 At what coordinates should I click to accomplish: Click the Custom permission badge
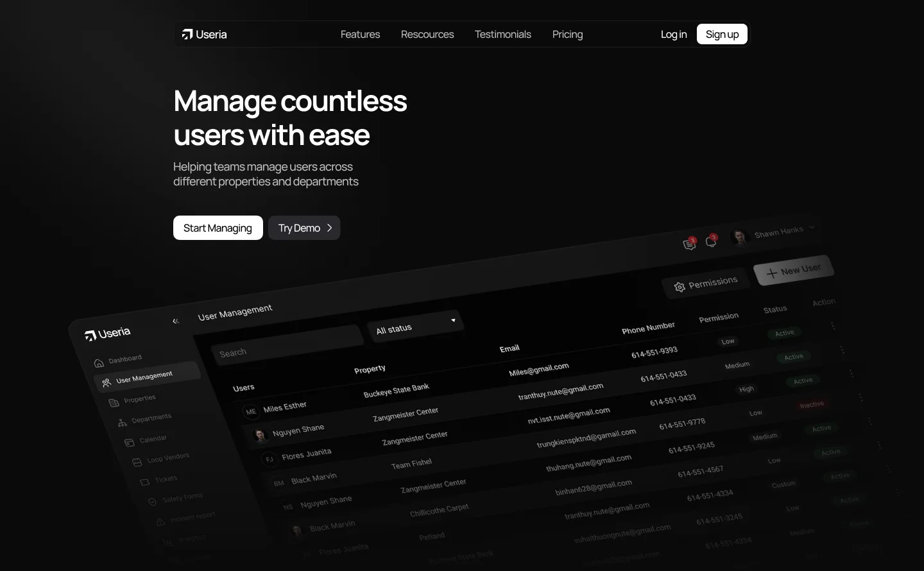tap(783, 484)
